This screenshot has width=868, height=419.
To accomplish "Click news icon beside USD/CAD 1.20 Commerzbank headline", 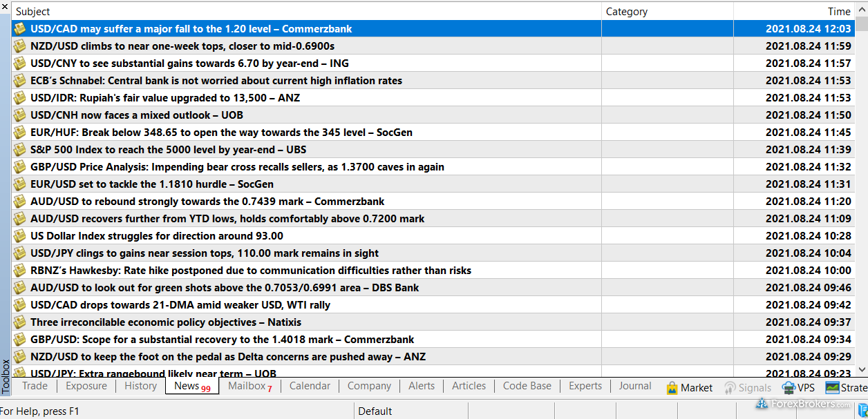I will click(19, 29).
